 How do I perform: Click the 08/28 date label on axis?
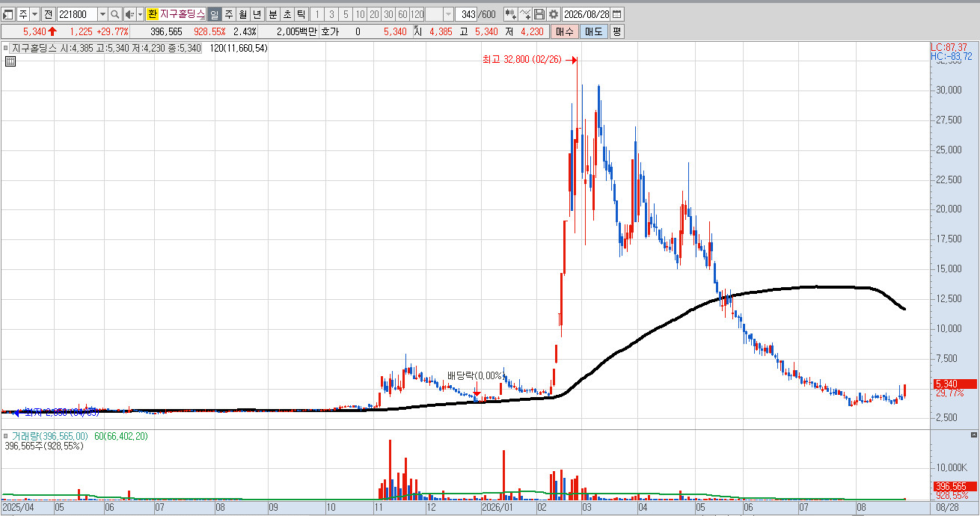(x=946, y=507)
